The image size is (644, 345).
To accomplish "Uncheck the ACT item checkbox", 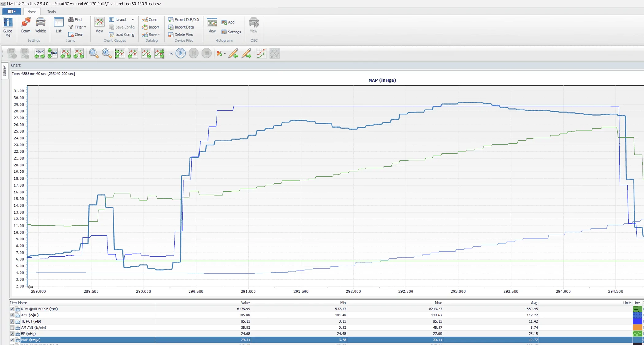I will pos(12,315).
